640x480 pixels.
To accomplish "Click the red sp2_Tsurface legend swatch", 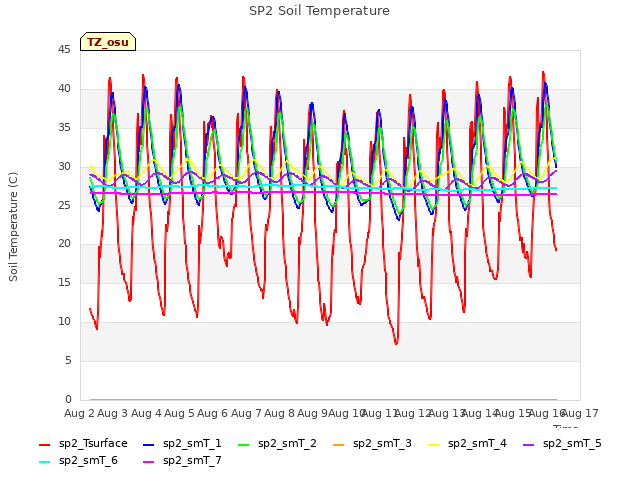I will tap(44, 444).
